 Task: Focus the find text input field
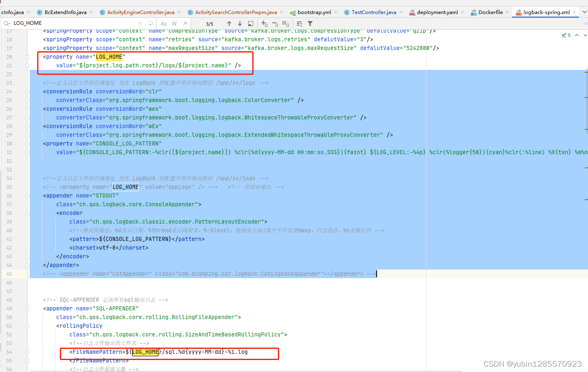74,24
